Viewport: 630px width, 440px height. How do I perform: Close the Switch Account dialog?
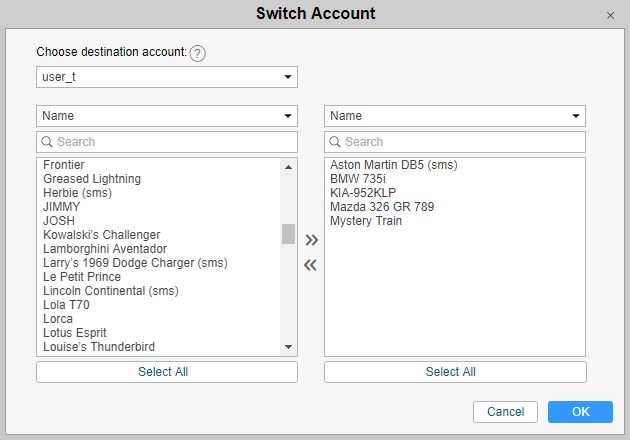coord(610,15)
